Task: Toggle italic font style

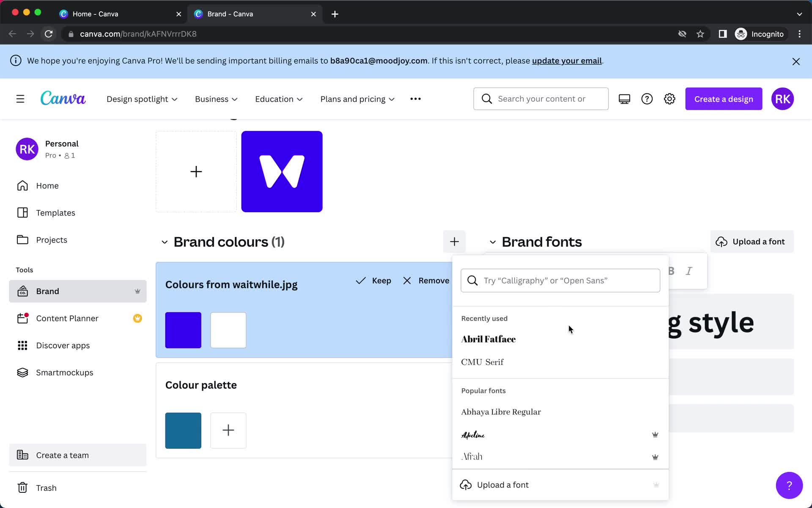Action: 689,271
